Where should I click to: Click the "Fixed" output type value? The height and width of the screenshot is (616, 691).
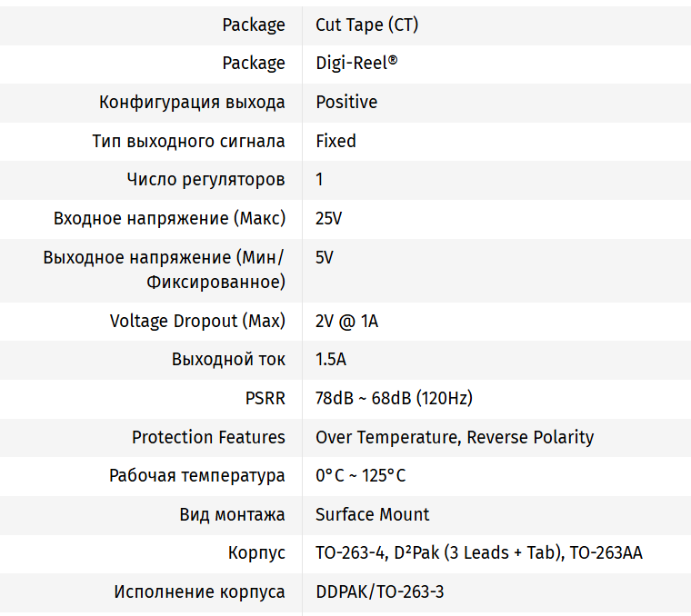[x=335, y=141]
